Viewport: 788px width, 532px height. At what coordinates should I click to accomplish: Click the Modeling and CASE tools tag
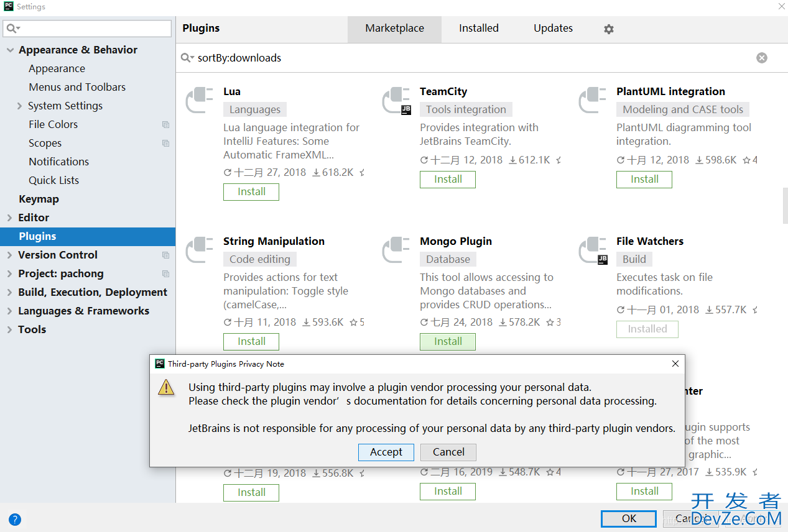pyautogui.click(x=683, y=109)
